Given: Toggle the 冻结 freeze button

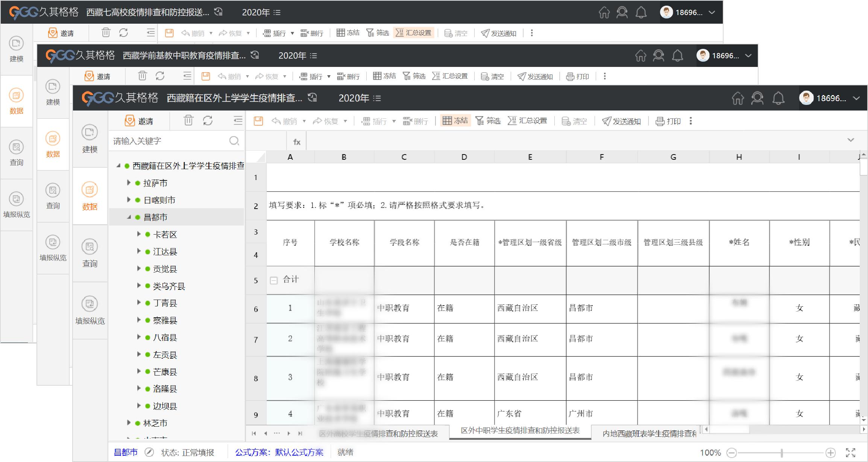Looking at the screenshot, I should (x=455, y=121).
